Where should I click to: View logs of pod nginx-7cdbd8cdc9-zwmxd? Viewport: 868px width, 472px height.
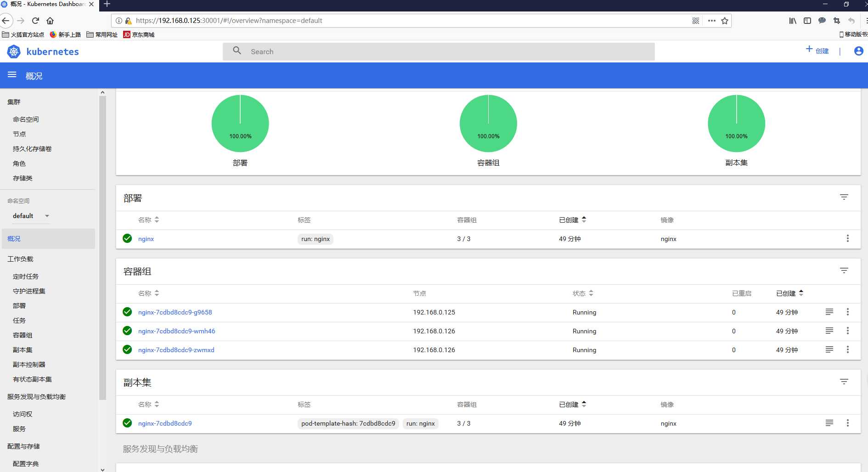[x=829, y=349]
